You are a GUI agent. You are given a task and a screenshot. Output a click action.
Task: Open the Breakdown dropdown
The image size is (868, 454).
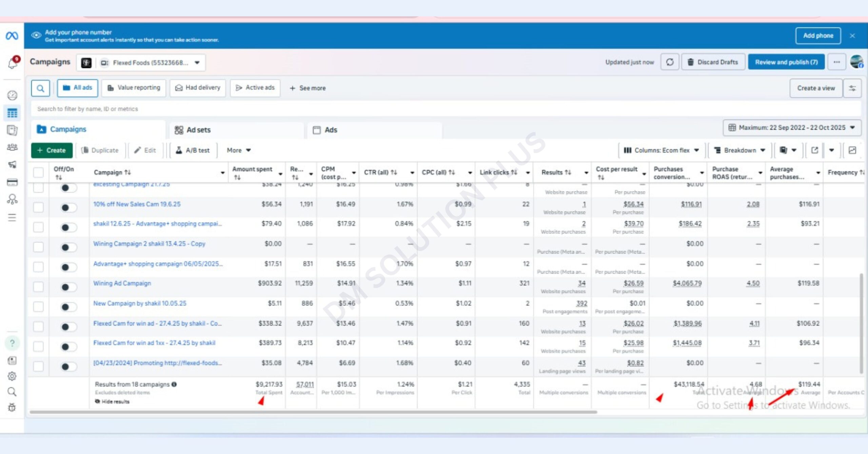(x=739, y=150)
